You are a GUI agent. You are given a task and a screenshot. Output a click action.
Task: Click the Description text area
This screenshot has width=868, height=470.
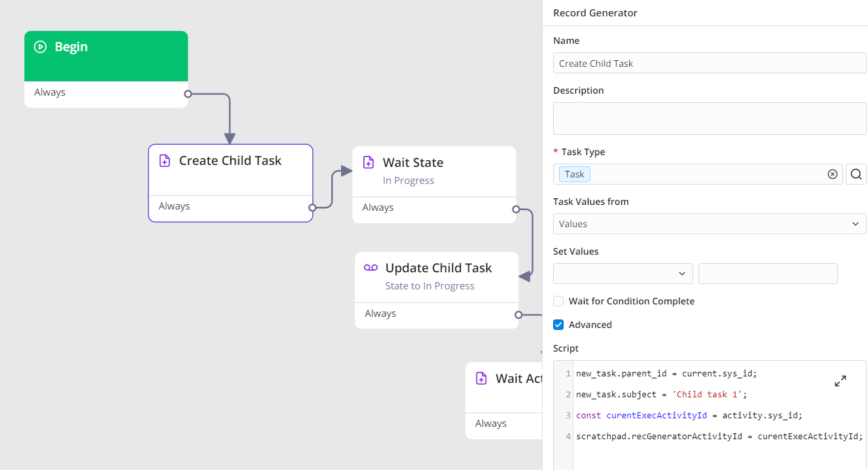(x=710, y=118)
